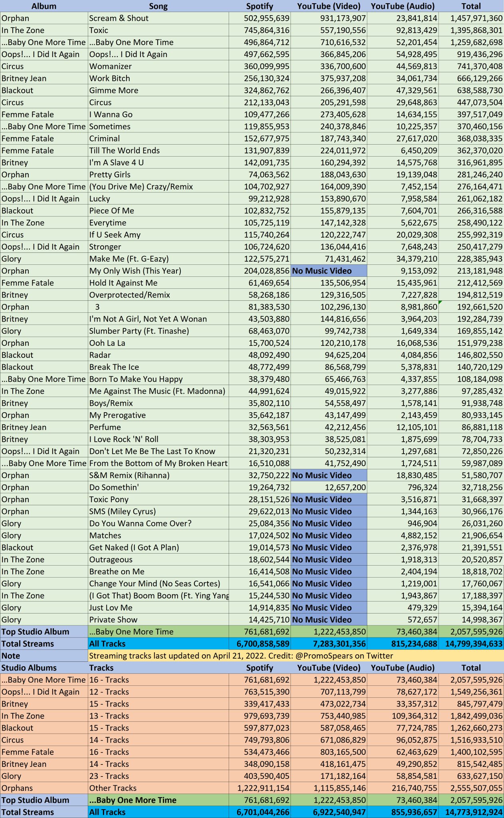
Task: Select "I'm Not A Girl, Not Yet A Wonan" cell
Action: (x=158, y=319)
